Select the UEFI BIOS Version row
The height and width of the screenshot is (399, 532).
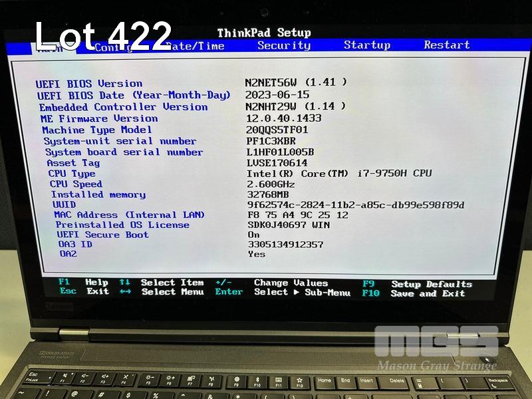click(x=89, y=84)
